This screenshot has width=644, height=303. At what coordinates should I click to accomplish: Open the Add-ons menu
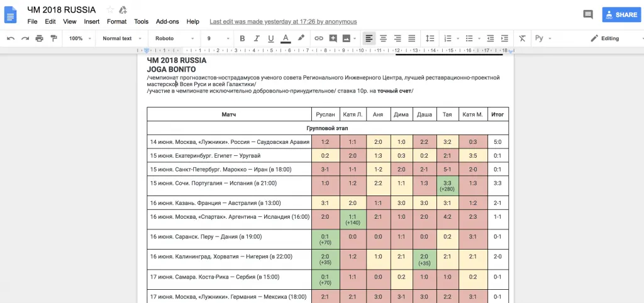tap(167, 21)
